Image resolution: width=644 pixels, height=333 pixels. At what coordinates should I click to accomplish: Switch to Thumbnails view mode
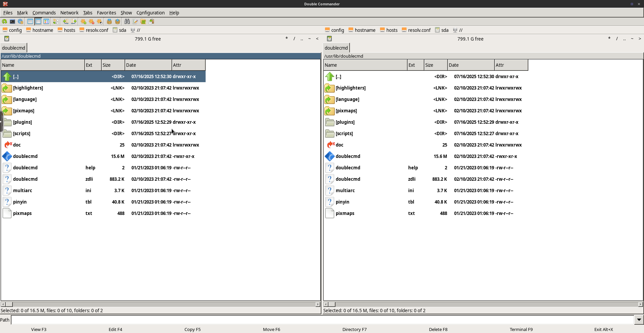(46, 21)
